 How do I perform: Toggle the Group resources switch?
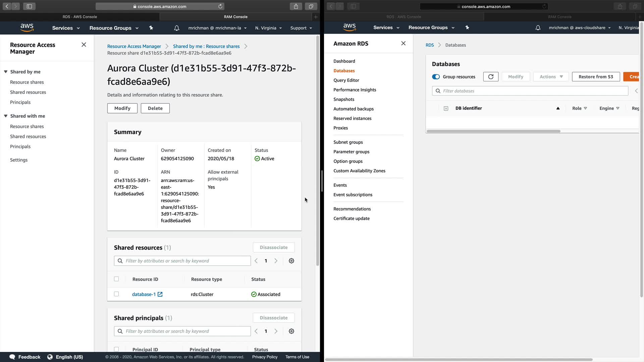(x=436, y=77)
